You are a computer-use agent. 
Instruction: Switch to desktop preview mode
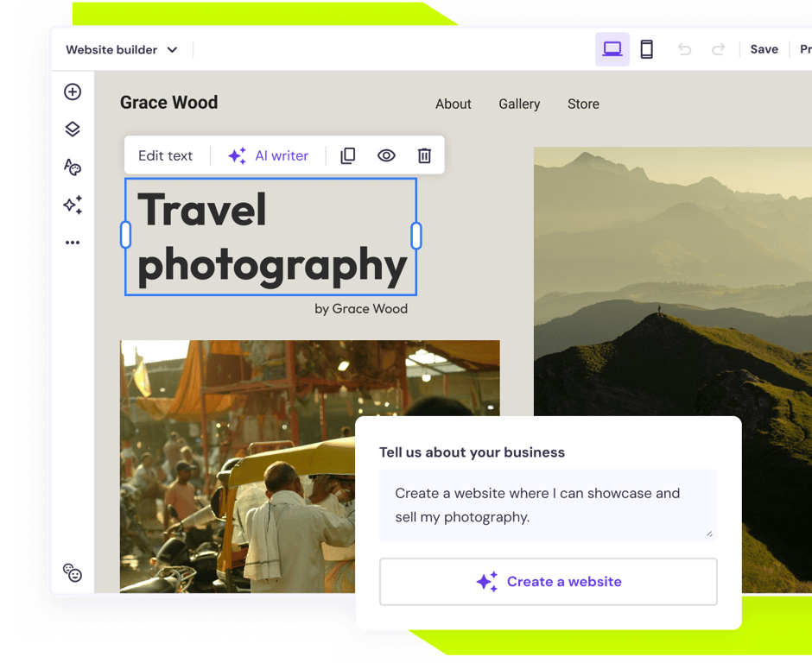612,49
